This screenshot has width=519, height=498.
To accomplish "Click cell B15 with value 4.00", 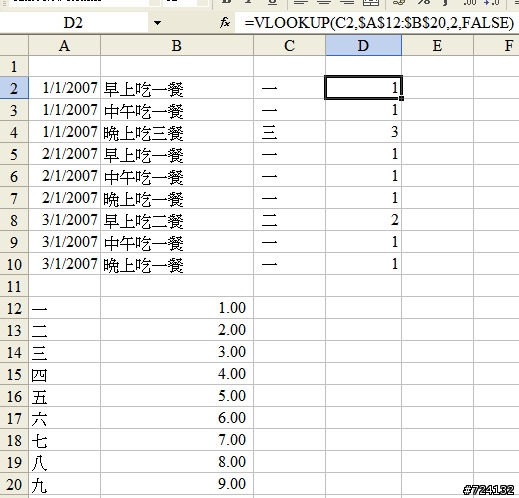I will point(177,374).
